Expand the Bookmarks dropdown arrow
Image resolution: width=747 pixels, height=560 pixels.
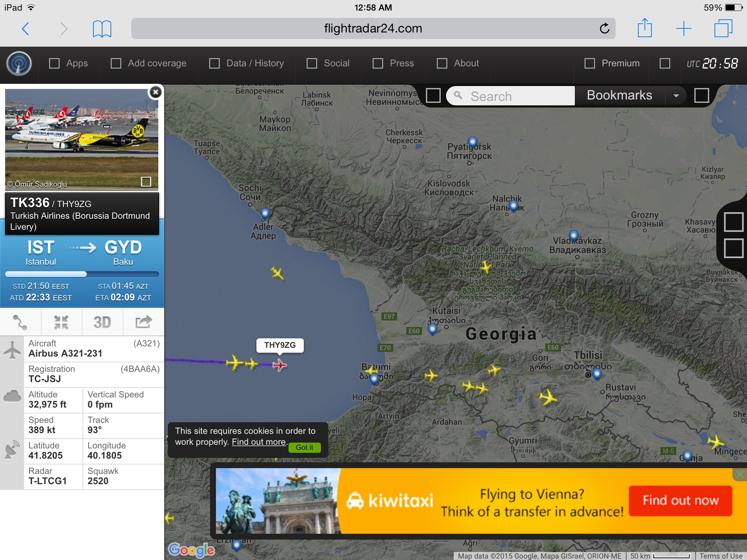click(676, 96)
